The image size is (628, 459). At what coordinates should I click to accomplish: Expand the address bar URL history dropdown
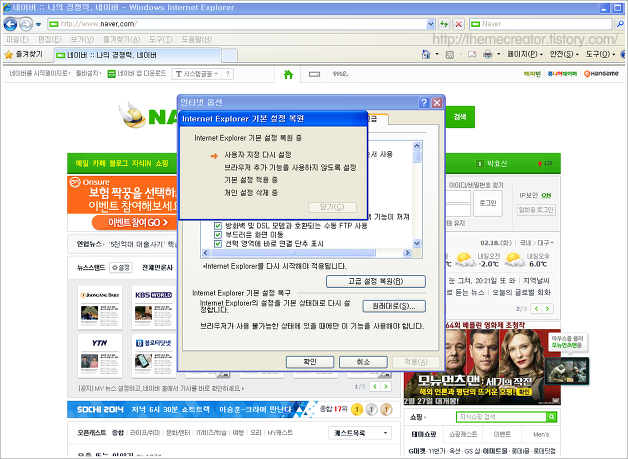point(431,24)
